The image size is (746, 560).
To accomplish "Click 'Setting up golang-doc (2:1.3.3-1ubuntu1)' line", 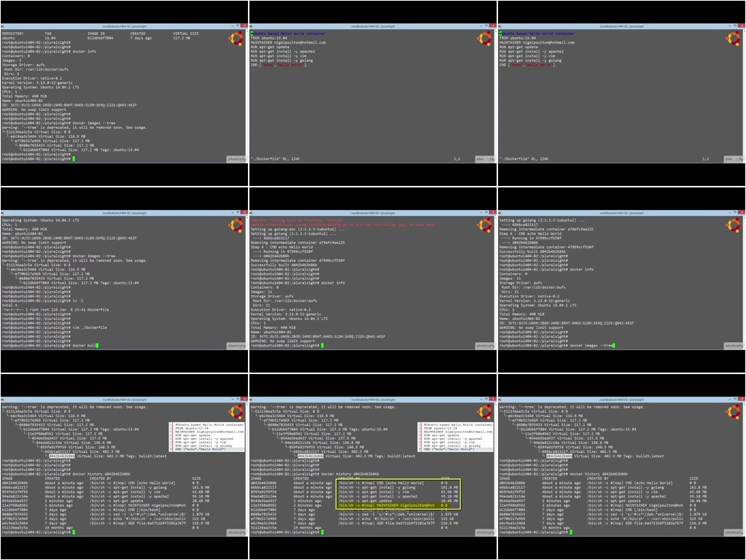I will click(298, 229).
